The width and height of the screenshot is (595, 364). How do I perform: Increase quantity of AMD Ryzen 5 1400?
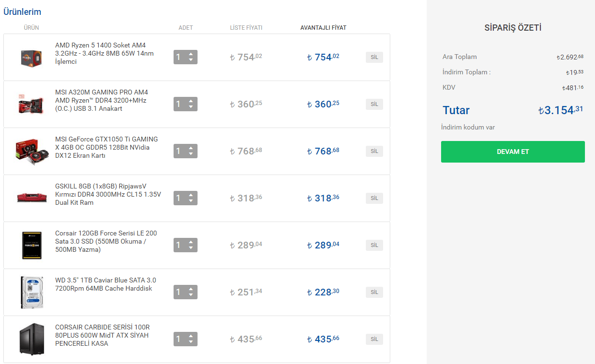click(x=191, y=54)
